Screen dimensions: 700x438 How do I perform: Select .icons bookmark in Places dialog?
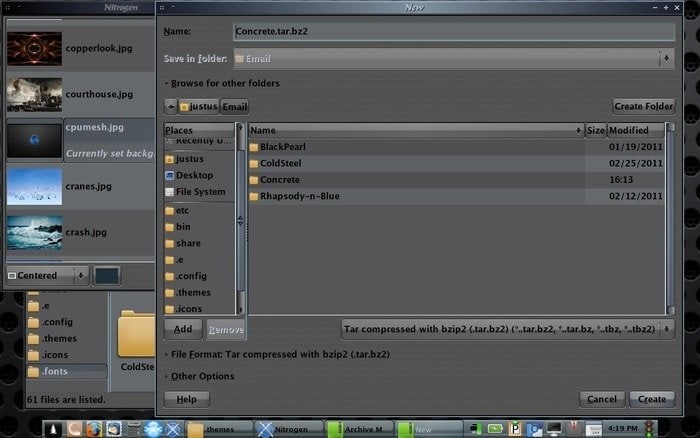point(199,309)
